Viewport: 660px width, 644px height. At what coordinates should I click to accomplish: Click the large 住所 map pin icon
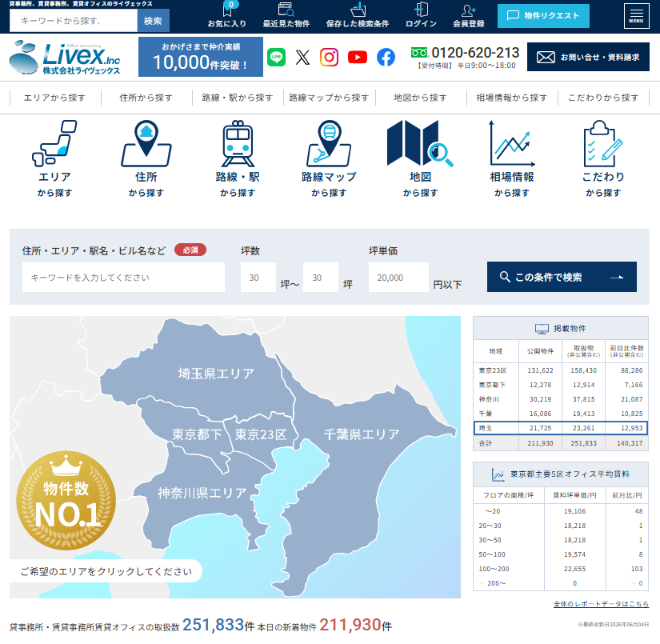[x=146, y=143]
